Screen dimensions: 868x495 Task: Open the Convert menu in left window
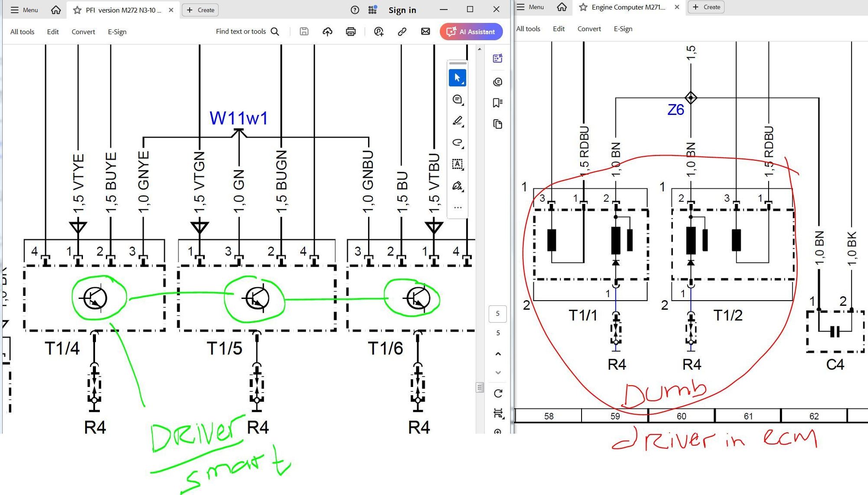tap(83, 32)
